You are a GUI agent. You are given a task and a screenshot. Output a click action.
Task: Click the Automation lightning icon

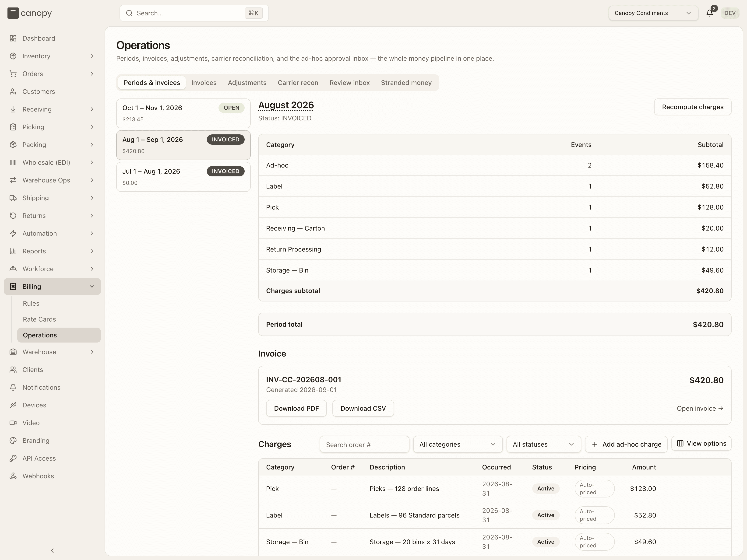[x=13, y=233]
